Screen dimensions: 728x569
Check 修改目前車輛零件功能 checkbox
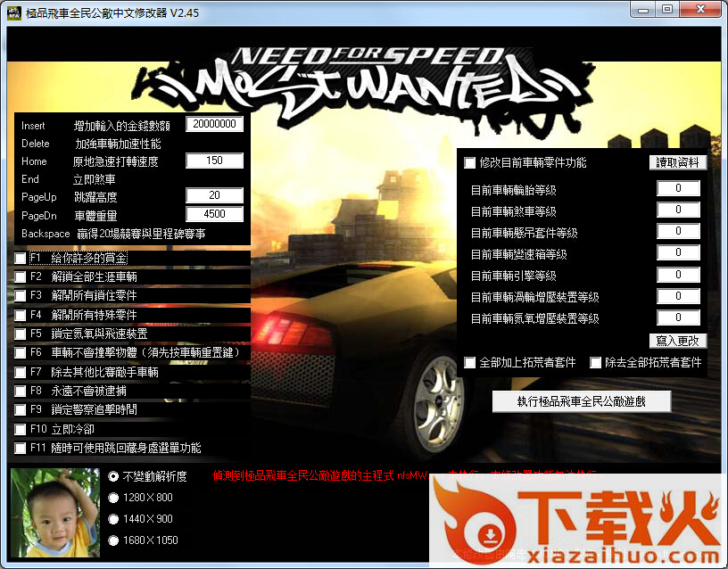point(470,163)
